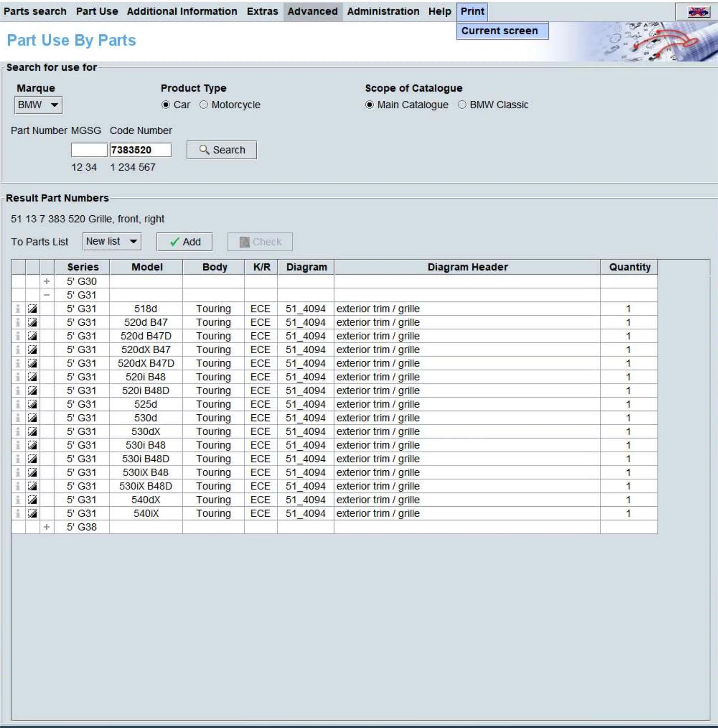Click the info icon for the 530d row

pos(18,418)
